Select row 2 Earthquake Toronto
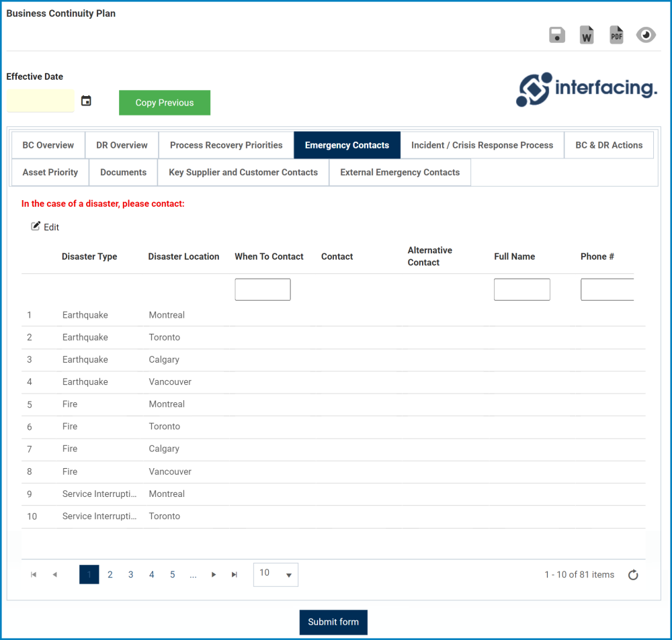This screenshot has height=640, width=672. coord(333,338)
